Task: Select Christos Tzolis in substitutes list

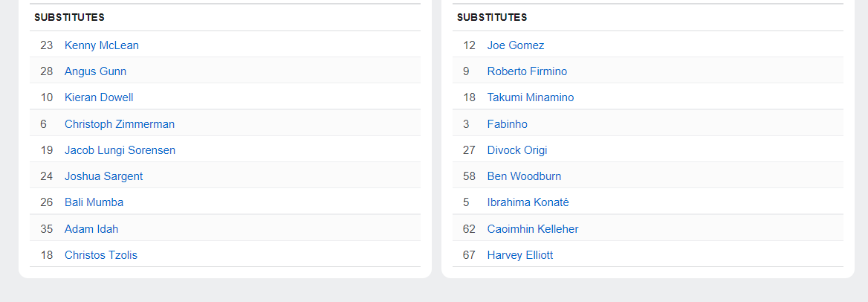Action: click(100, 255)
